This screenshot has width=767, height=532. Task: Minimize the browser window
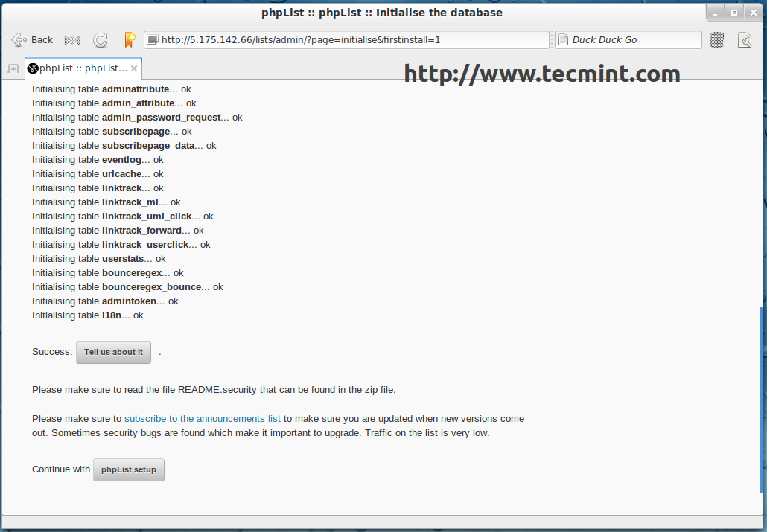click(x=715, y=13)
